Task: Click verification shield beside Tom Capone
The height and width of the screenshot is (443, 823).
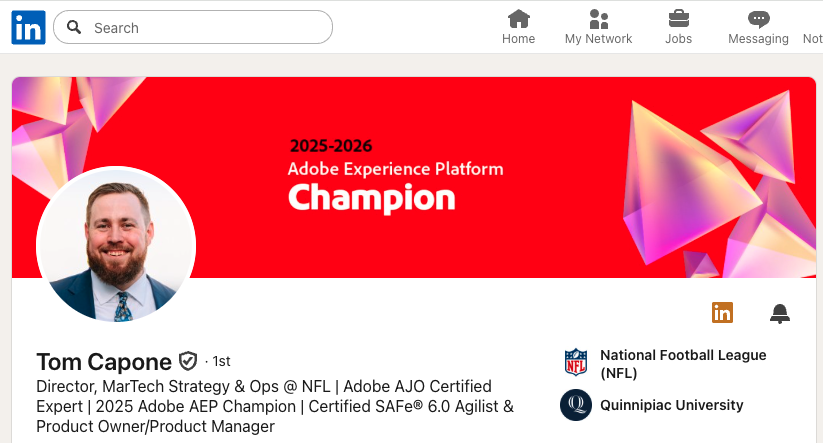Action: (x=188, y=361)
